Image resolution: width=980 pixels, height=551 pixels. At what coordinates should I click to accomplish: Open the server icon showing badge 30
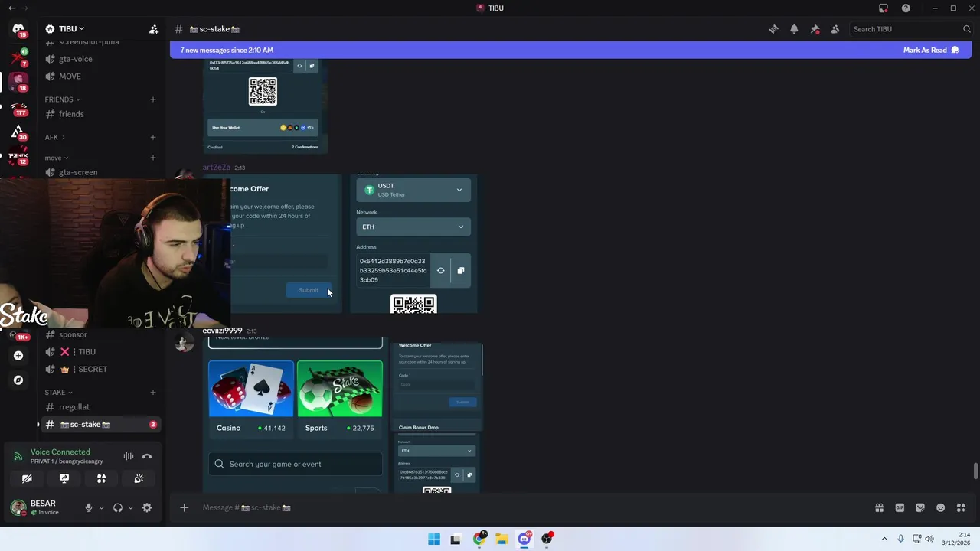click(18, 132)
